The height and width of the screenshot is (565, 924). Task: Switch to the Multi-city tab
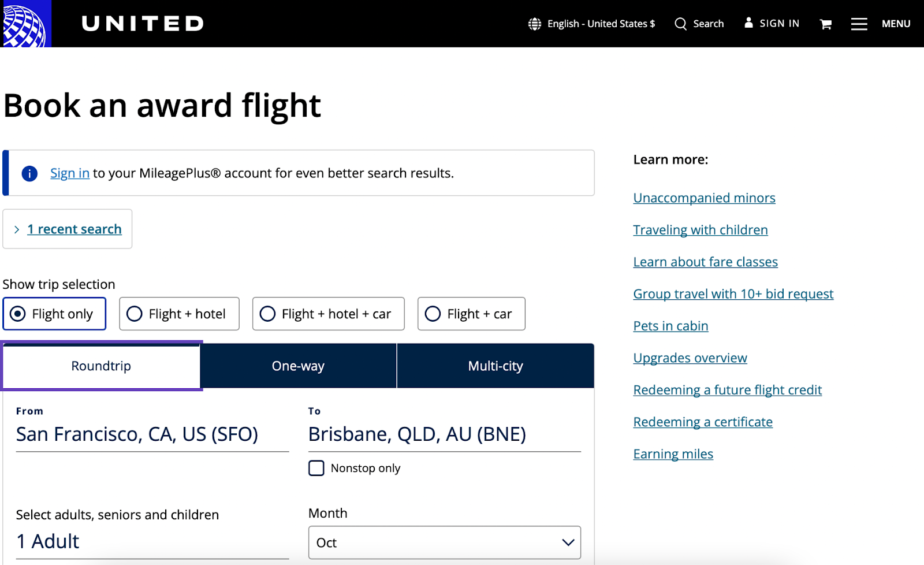[495, 366]
